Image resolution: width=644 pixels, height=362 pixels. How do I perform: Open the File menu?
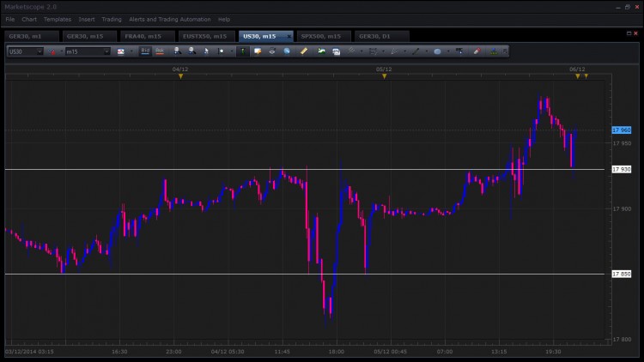point(9,19)
